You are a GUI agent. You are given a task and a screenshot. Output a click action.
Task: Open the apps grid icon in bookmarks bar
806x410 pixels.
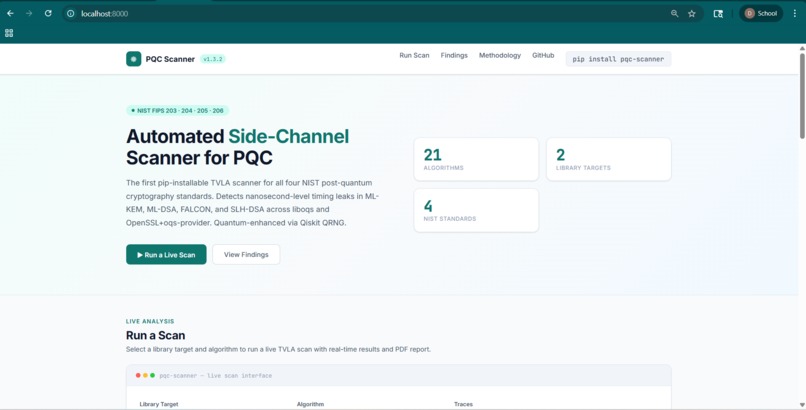click(9, 33)
